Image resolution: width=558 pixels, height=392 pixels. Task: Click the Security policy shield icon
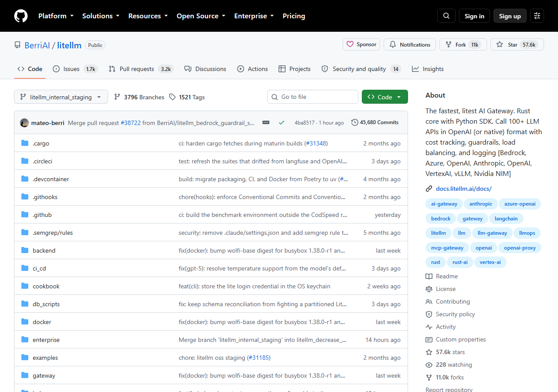(429, 314)
